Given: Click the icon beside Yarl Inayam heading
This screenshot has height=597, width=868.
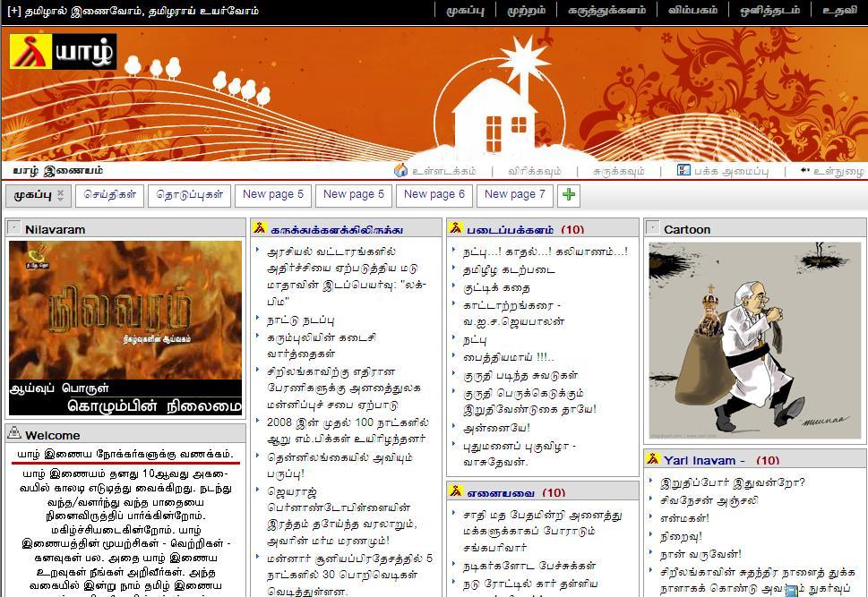Looking at the screenshot, I should click(x=652, y=459).
